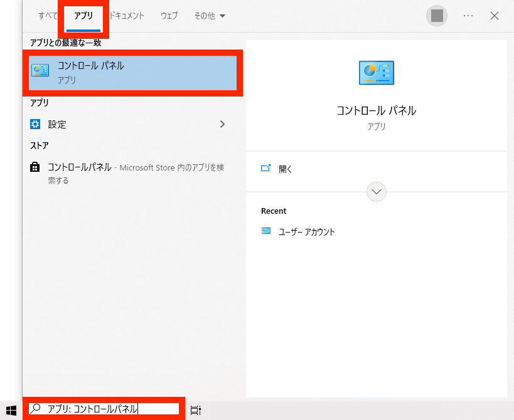
Task: Click the large Control Panel preview icon
Action: coord(377,73)
